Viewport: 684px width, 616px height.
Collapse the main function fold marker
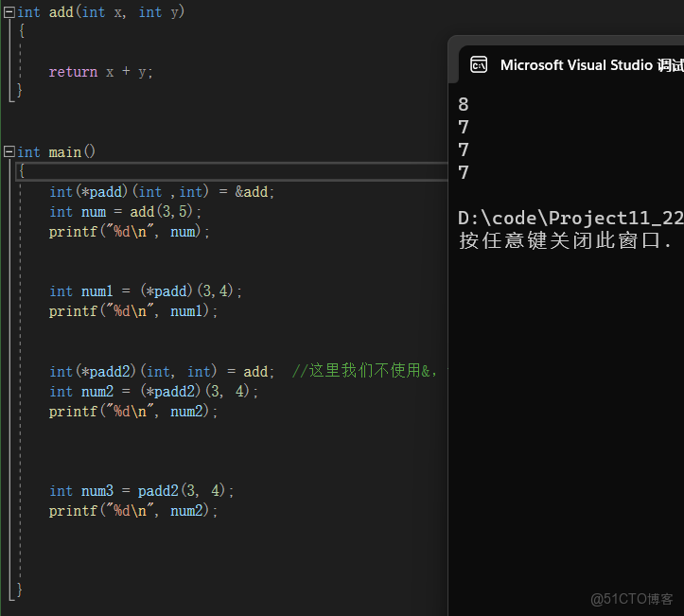click(x=9, y=152)
